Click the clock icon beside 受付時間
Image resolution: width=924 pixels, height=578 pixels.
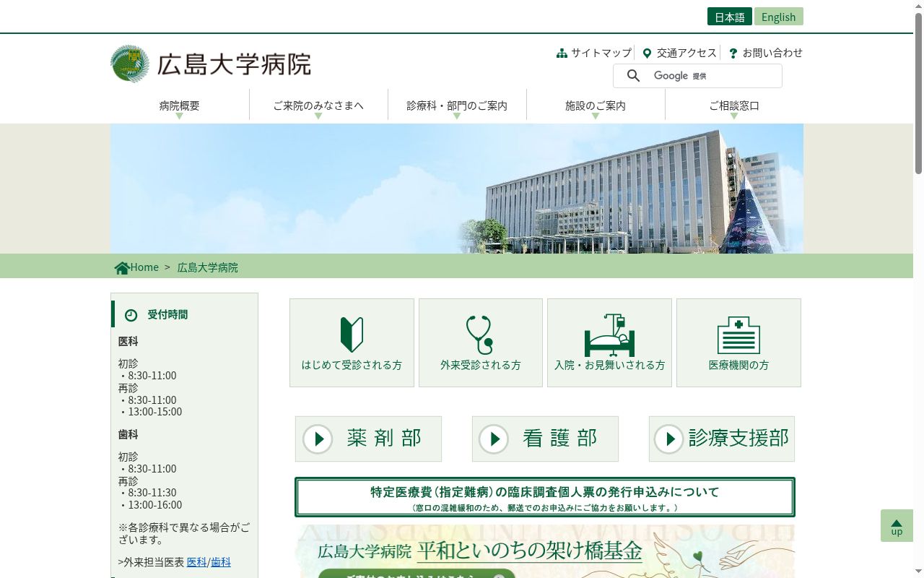pyautogui.click(x=131, y=315)
